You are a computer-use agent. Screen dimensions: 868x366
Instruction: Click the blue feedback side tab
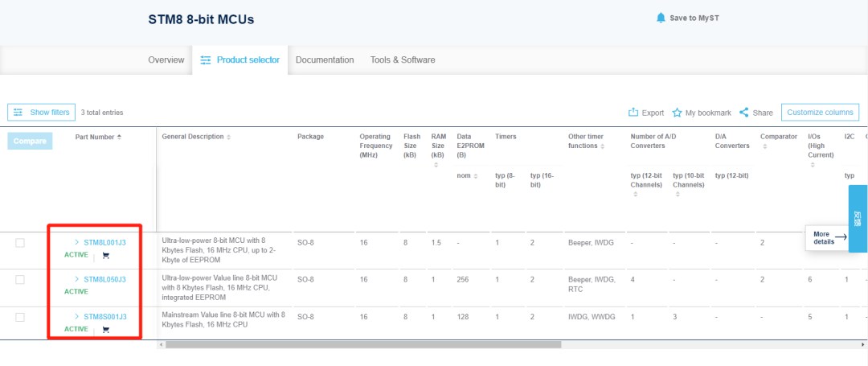click(858, 219)
